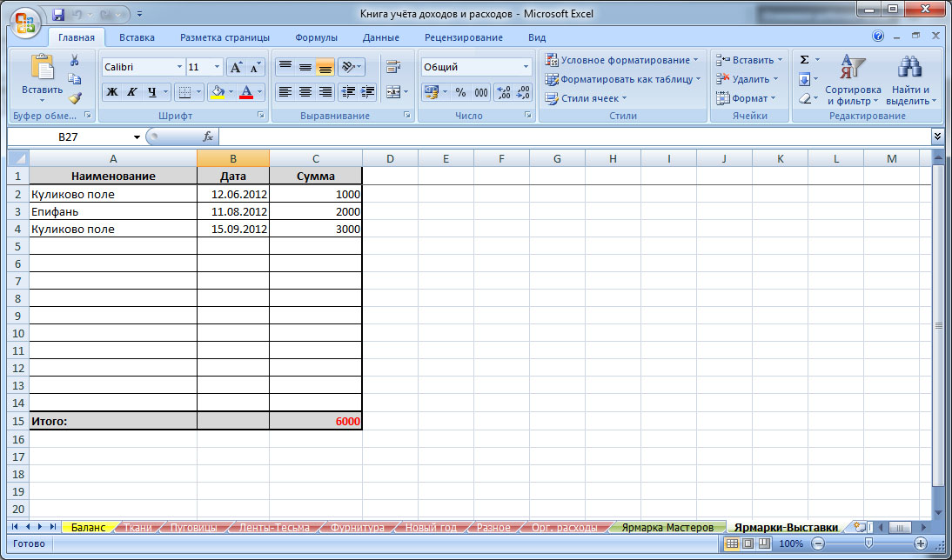Toggle bold formatting Ж button
This screenshot has height=560, width=952.
pyautogui.click(x=111, y=92)
